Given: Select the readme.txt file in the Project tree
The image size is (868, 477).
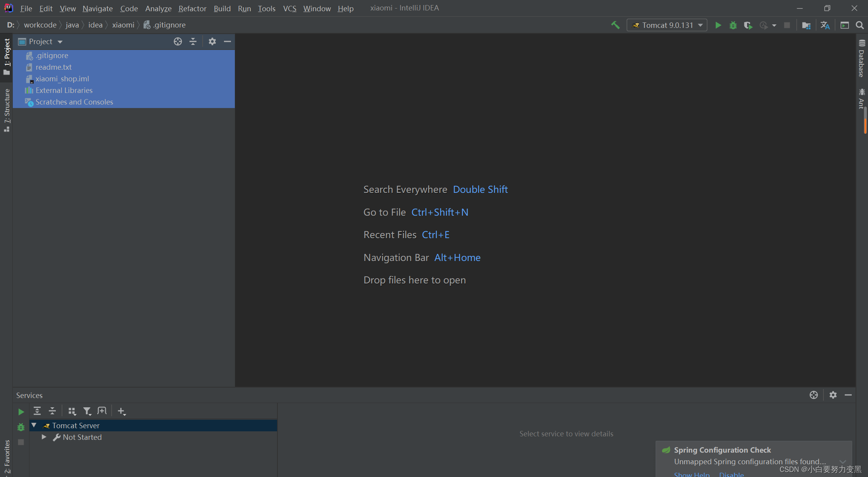Looking at the screenshot, I should (x=53, y=67).
